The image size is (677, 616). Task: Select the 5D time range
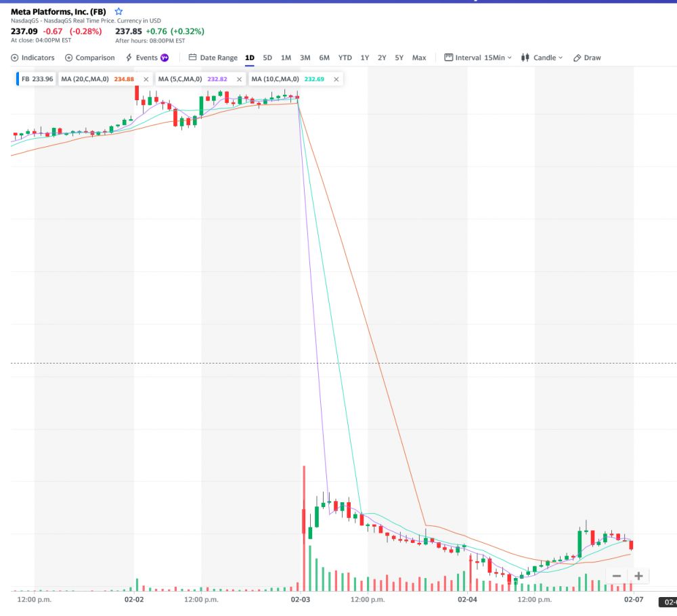267,58
